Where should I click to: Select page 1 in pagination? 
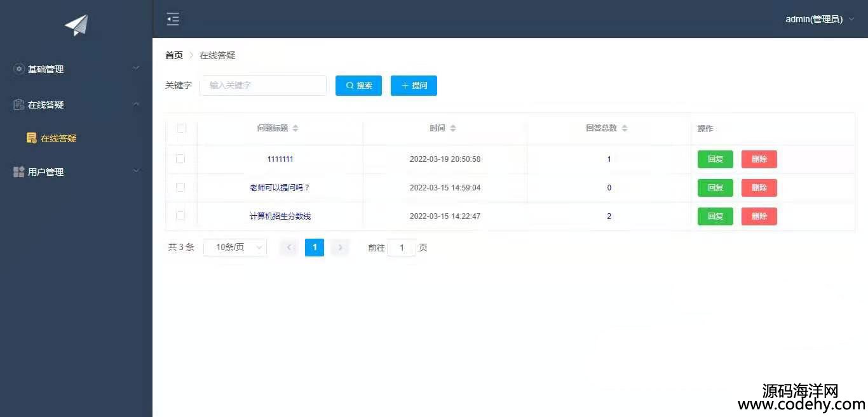[x=315, y=248]
